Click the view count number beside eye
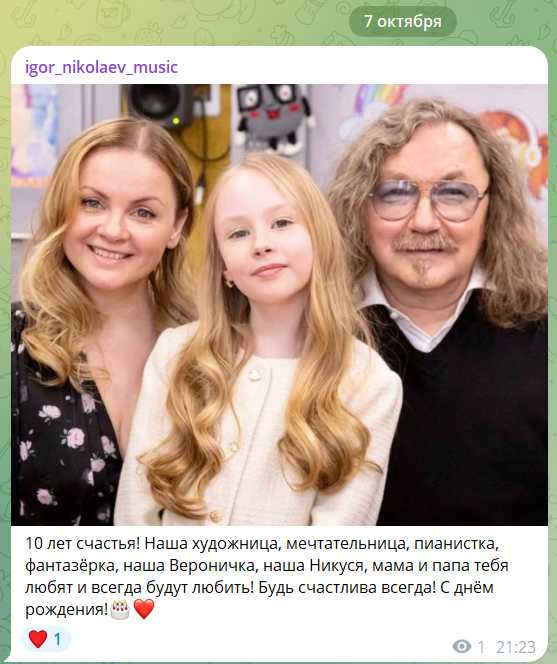Image resolution: width=557 pixels, height=664 pixels. pyautogui.click(x=481, y=647)
